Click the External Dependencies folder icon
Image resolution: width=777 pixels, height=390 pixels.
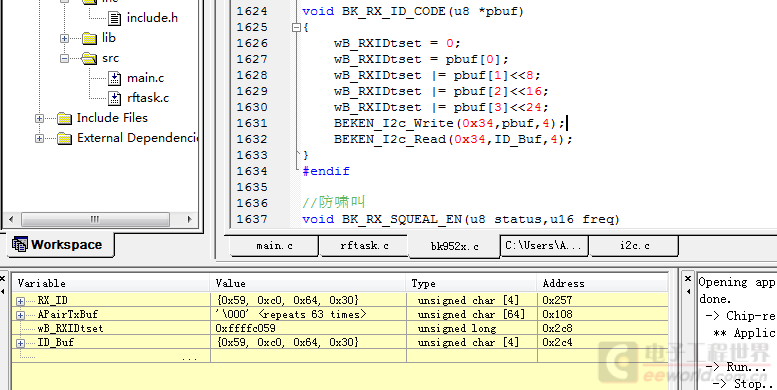pyautogui.click(x=64, y=138)
